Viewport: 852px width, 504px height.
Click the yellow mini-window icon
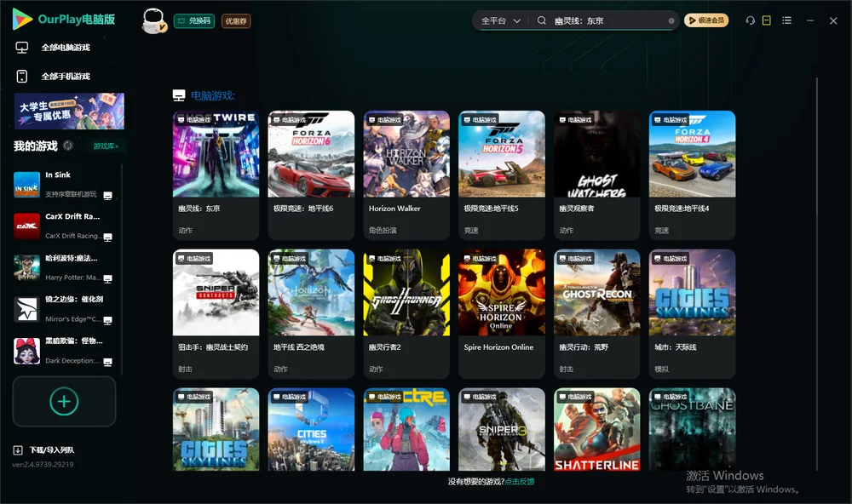coord(767,20)
